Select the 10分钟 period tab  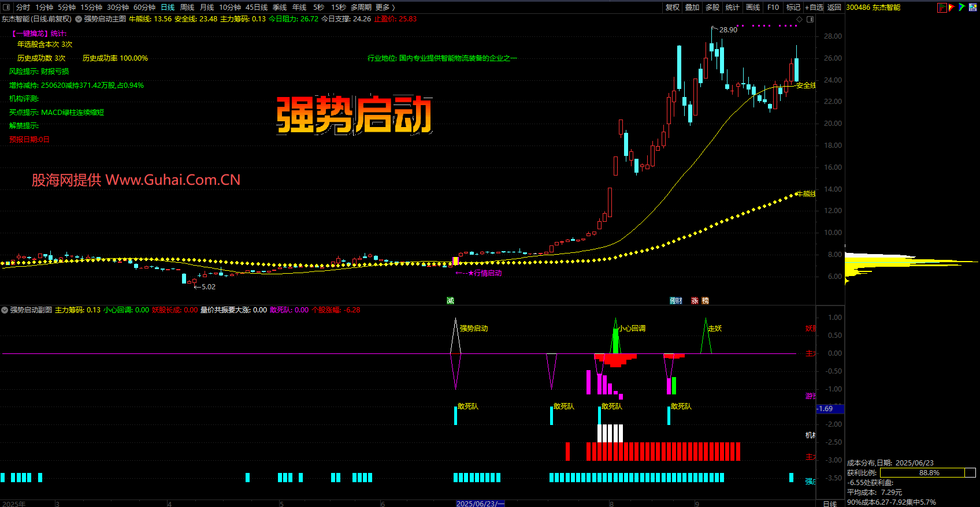point(229,7)
